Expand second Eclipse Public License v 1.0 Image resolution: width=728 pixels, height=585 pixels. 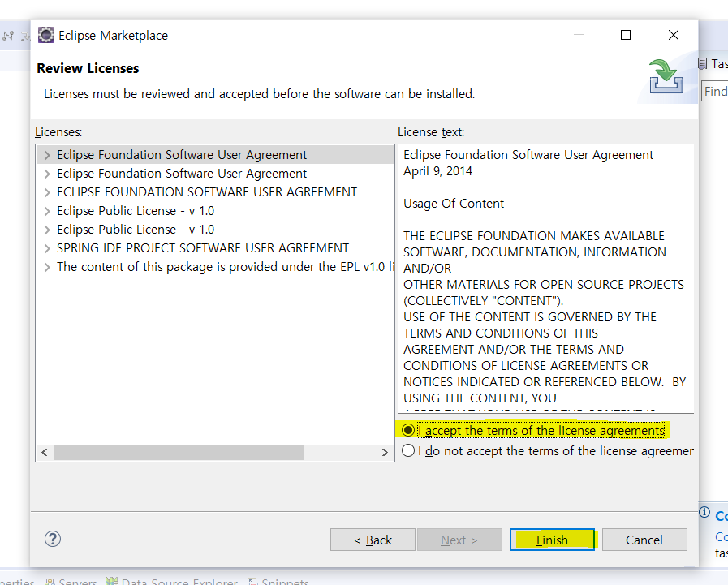47,230
